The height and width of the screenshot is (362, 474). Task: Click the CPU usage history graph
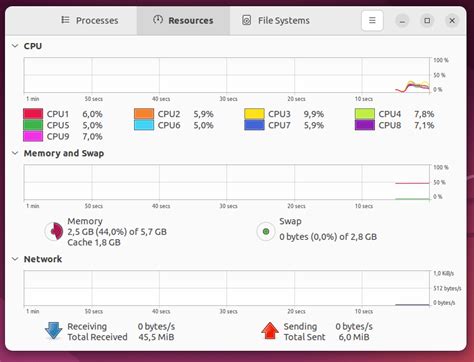coord(227,75)
